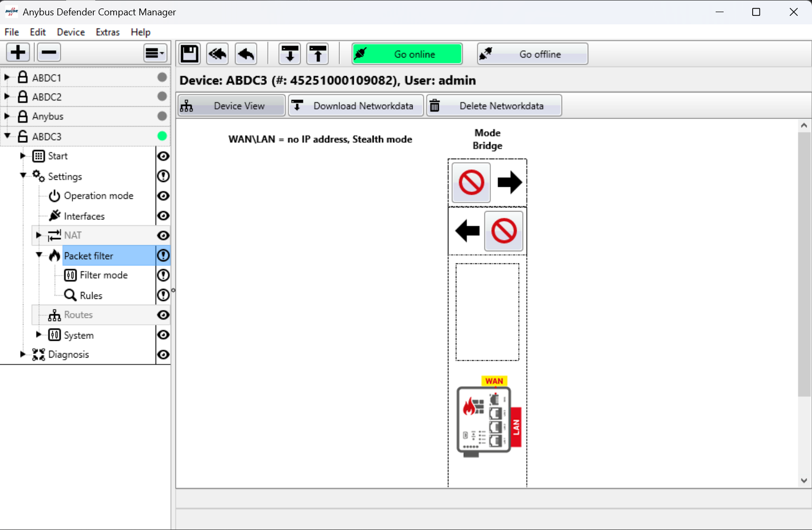Toggle the eye icon on Diagnosis row

point(164,354)
